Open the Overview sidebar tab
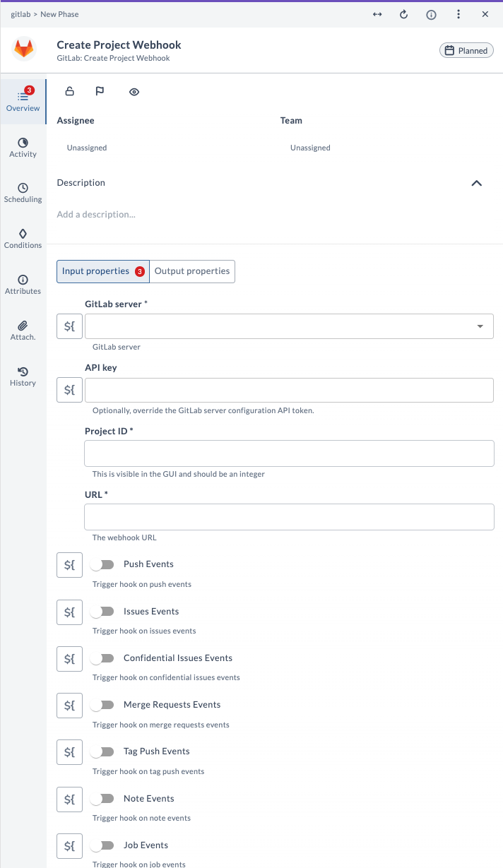This screenshot has width=503, height=868. (x=23, y=101)
